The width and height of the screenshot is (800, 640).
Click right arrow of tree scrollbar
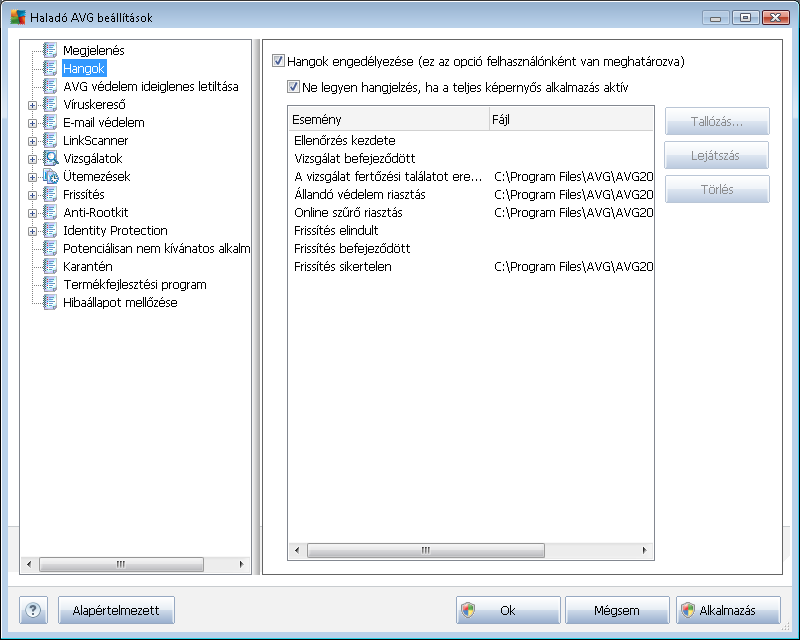pyautogui.click(x=241, y=564)
